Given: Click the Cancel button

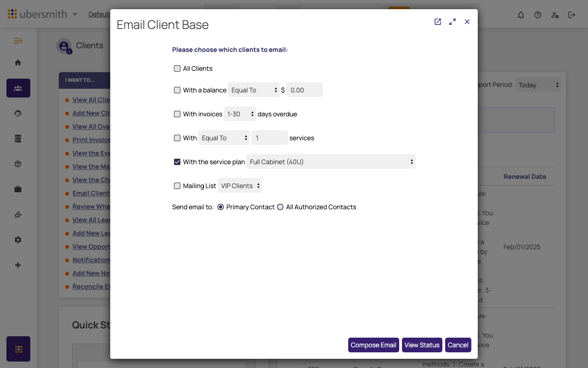Looking at the screenshot, I should pos(458,345).
